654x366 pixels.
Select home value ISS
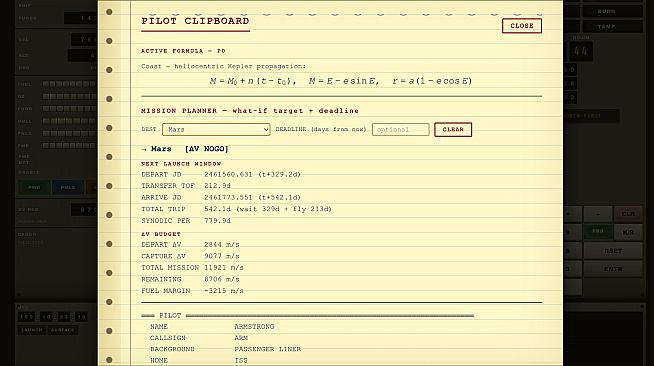(x=241, y=360)
